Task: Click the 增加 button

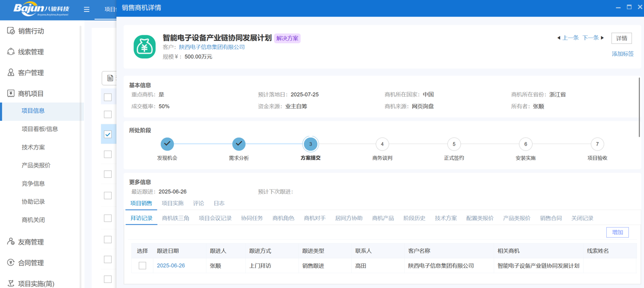Action: coord(617,232)
